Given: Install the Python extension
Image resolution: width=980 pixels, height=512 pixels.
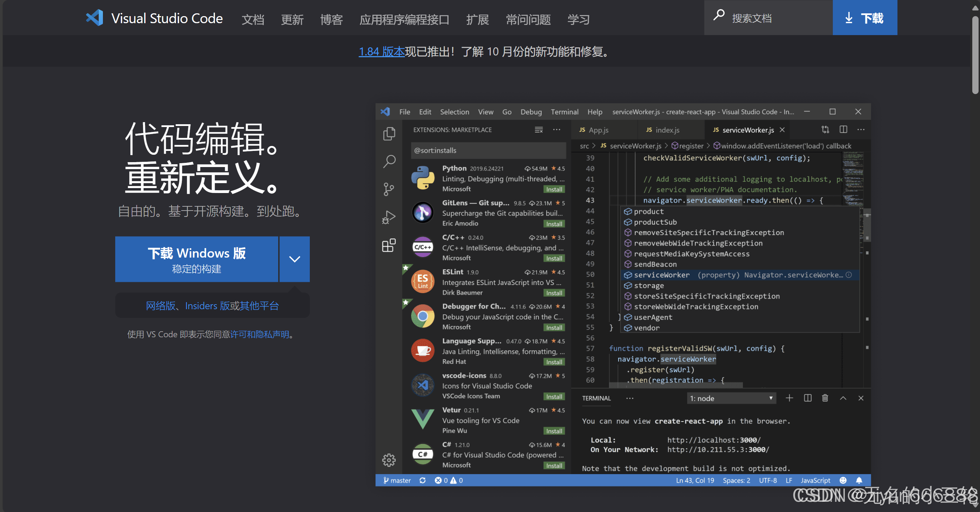Looking at the screenshot, I should [554, 189].
